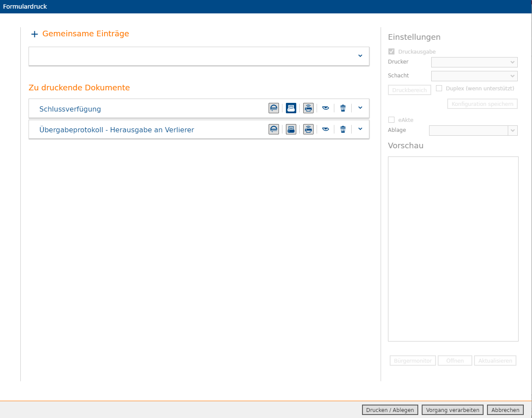Preview Schlussverfügung using the eye icon
Screen dimensions: 532x418
tap(326, 108)
